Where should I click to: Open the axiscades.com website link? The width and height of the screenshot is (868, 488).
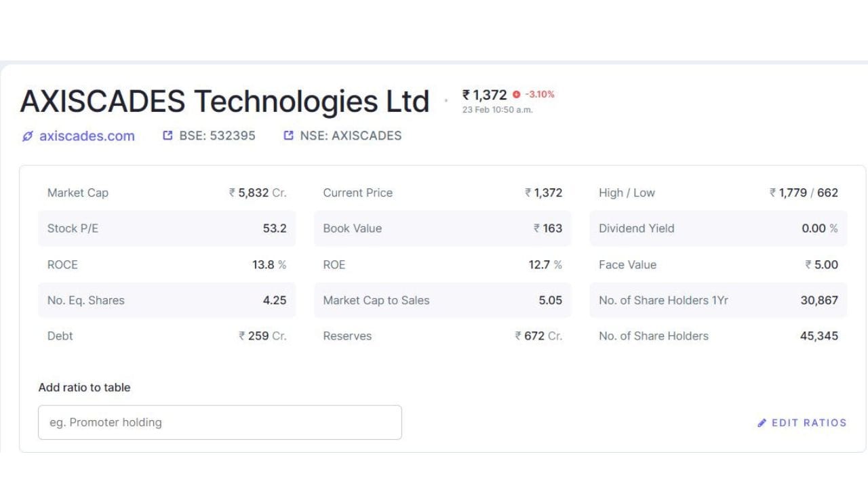[x=87, y=136]
